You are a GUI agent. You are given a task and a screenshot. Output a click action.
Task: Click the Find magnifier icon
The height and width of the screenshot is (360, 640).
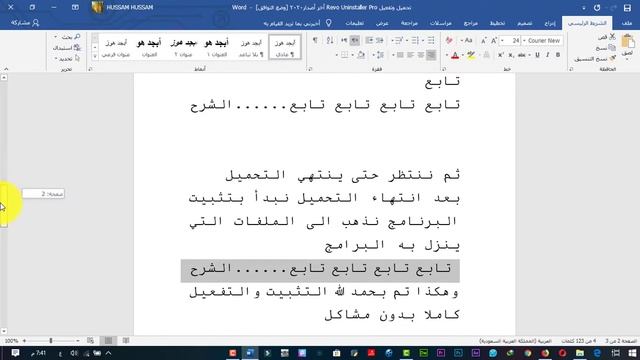pyautogui.click(x=77, y=37)
